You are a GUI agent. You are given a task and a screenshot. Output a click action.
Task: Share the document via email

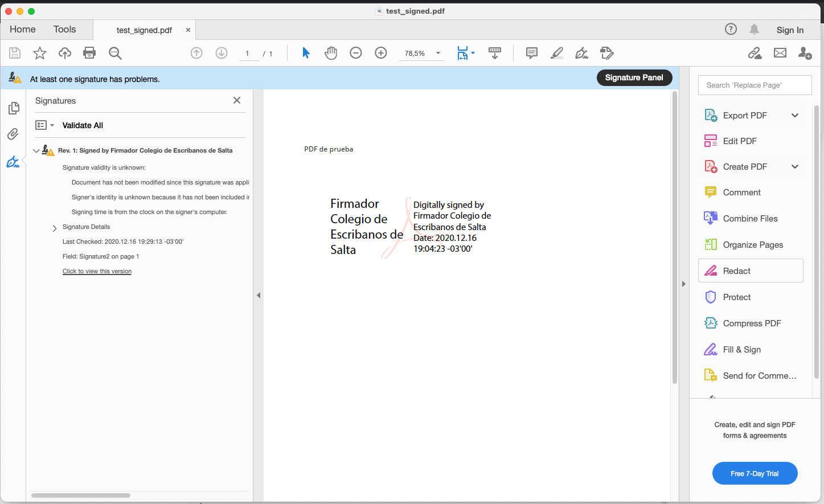coord(780,52)
